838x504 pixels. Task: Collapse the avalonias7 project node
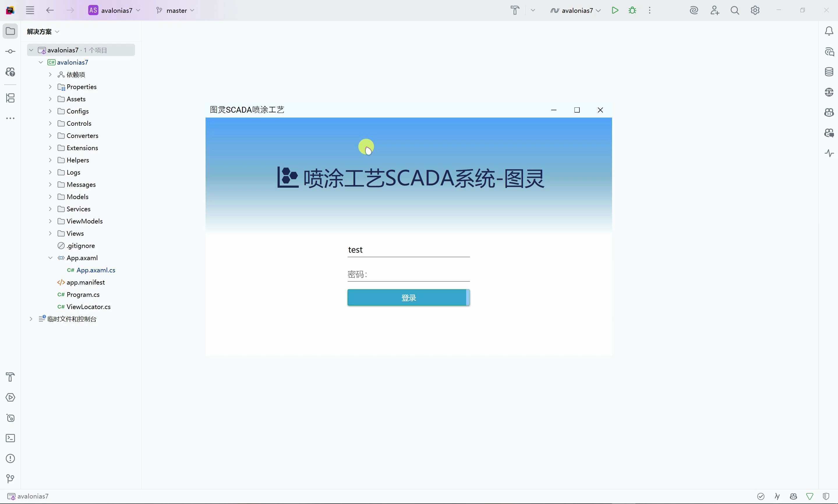click(41, 63)
